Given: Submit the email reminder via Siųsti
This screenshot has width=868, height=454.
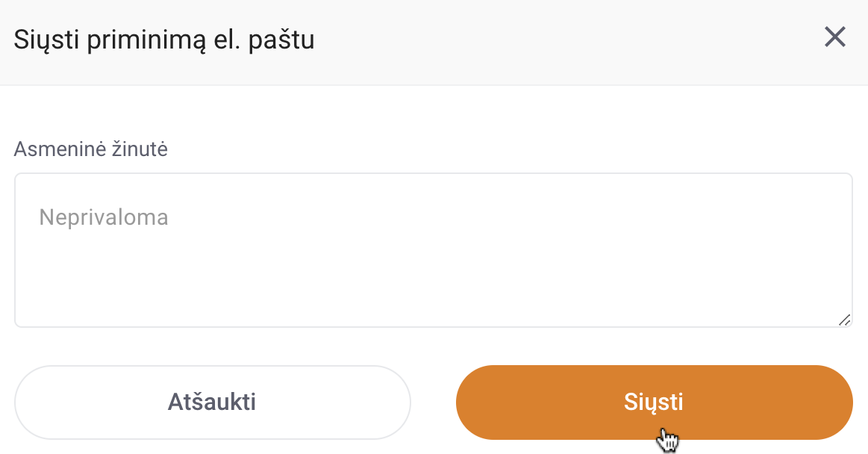Looking at the screenshot, I should (655, 402).
